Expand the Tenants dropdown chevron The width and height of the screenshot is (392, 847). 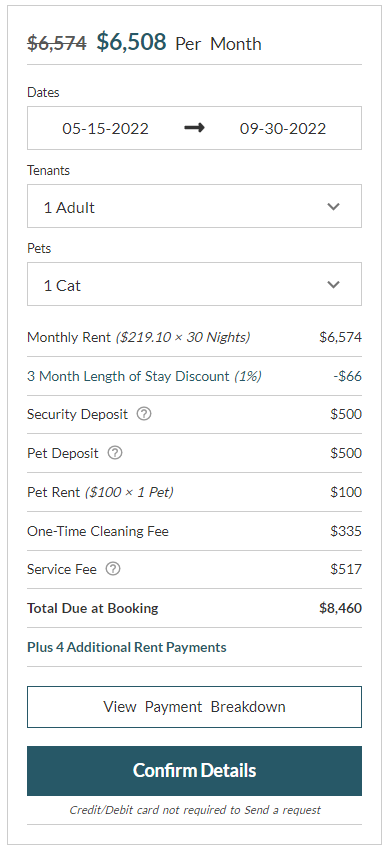[334, 206]
